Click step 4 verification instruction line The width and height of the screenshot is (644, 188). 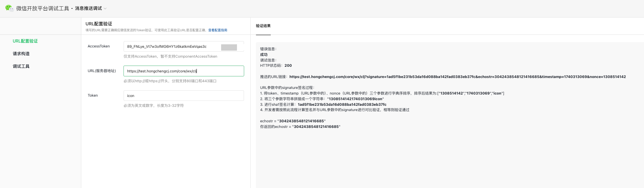pyautogui.click(x=335, y=110)
